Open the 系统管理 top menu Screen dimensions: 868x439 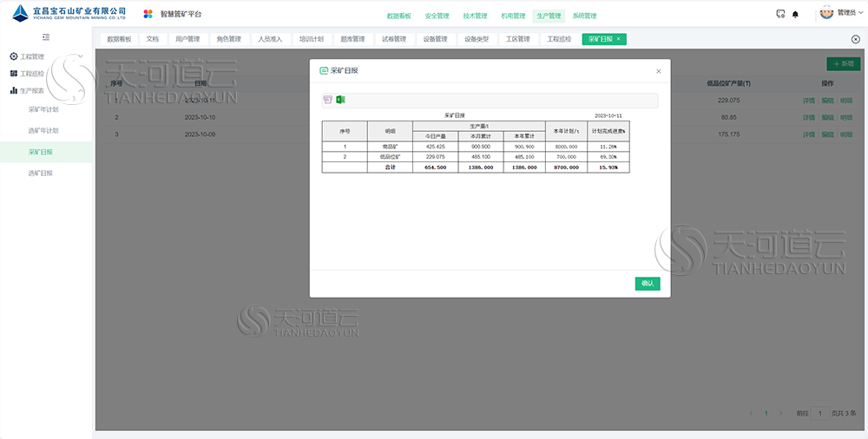(584, 16)
